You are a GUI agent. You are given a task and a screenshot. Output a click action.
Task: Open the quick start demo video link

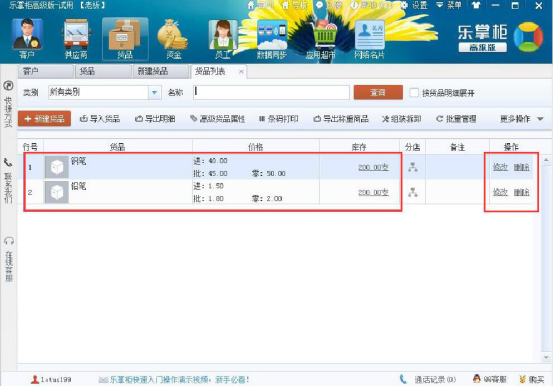click(174, 380)
